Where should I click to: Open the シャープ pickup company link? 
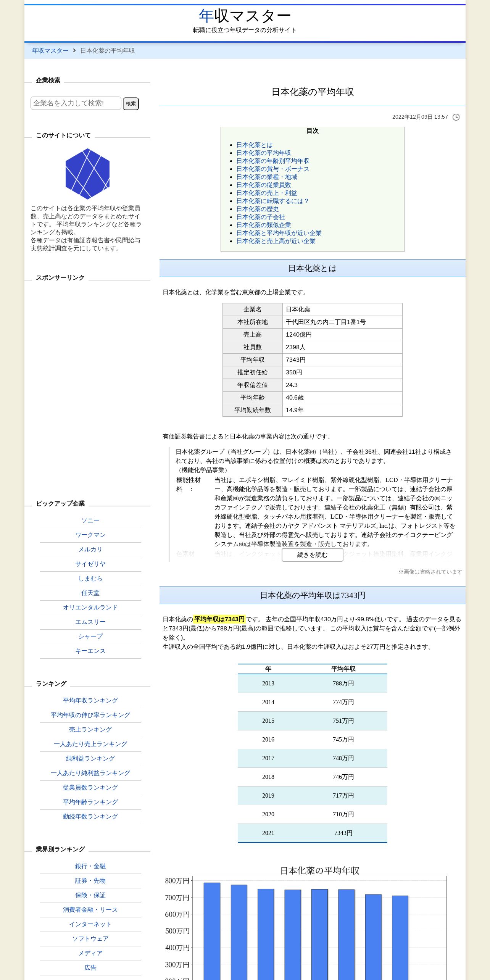[x=90, y=637]
